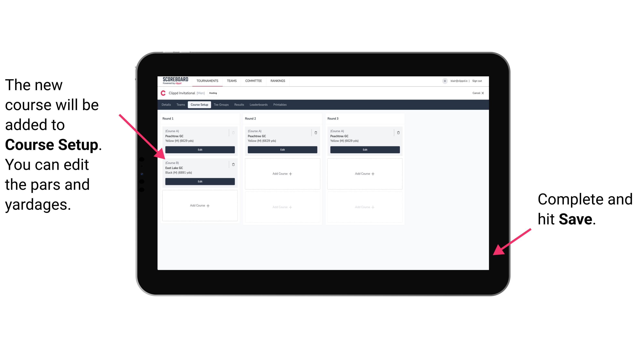Click Edit button for Peachtree GC Round 1

click(200, 150)
